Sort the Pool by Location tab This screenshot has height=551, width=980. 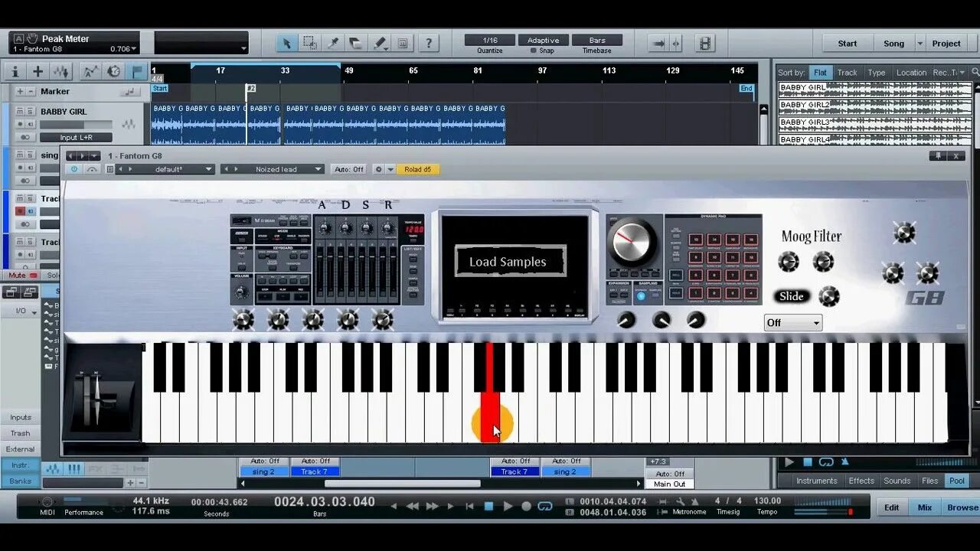[911, 73]
